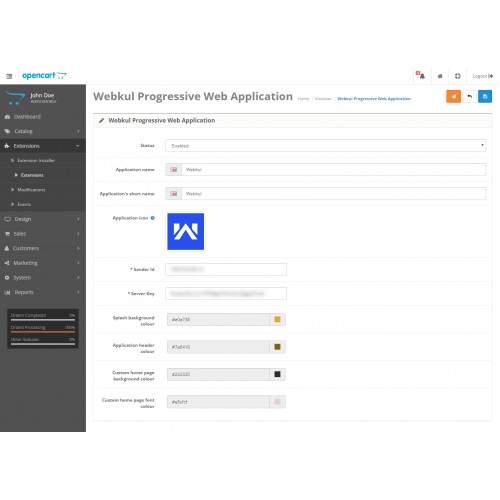Click the Customers person icon
Image resolution: width=500 pixels, height=500 pixels.
pos(7,248)
